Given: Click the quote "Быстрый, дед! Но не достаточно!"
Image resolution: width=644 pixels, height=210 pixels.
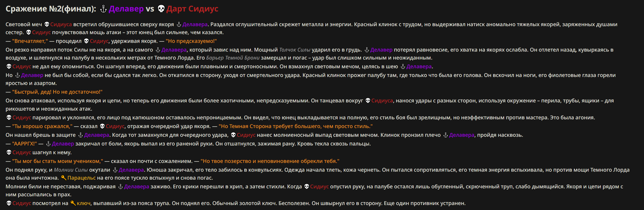Looking at the screenshot, I should click(x=57, y=92).
